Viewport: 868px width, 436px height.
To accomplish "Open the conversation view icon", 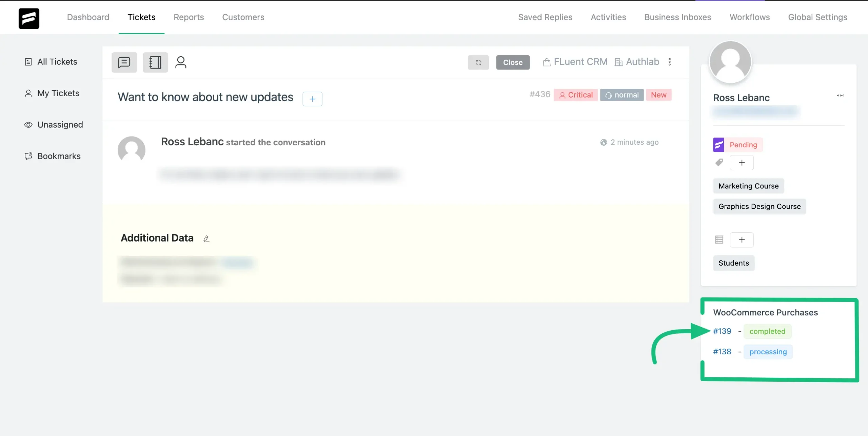I will tap(124, 62).
